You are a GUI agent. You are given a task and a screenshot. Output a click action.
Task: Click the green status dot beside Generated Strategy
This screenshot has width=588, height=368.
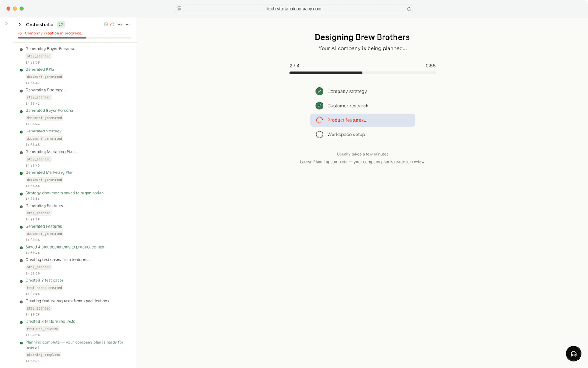click(21, 132)
